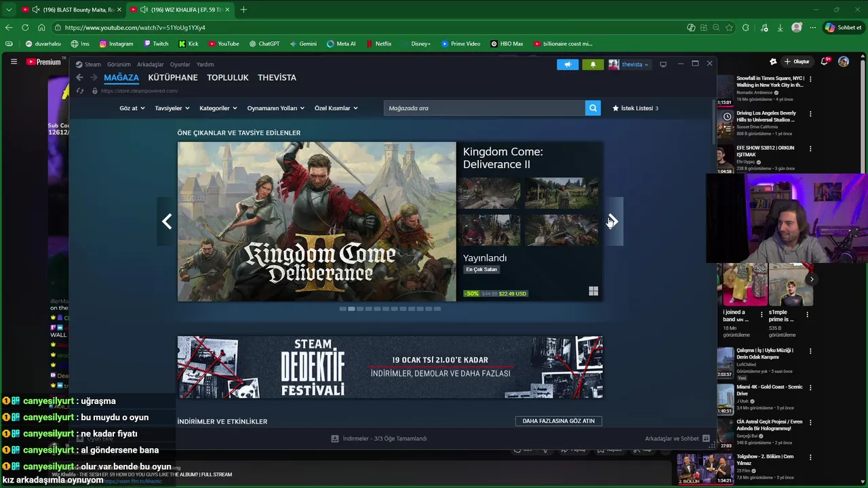Show the previous featured game in the carousel
Image resolution: width=868 pixels, height=488 pixels.
[x=167, y=222]
